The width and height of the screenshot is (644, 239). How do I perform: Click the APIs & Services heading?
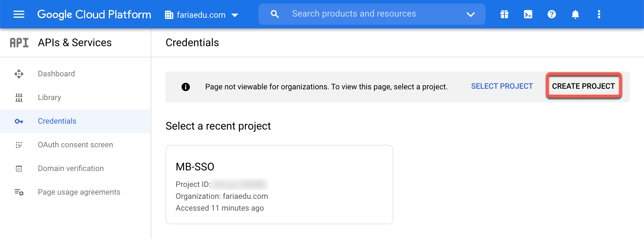pyautogui.click(x=75, y=43)
